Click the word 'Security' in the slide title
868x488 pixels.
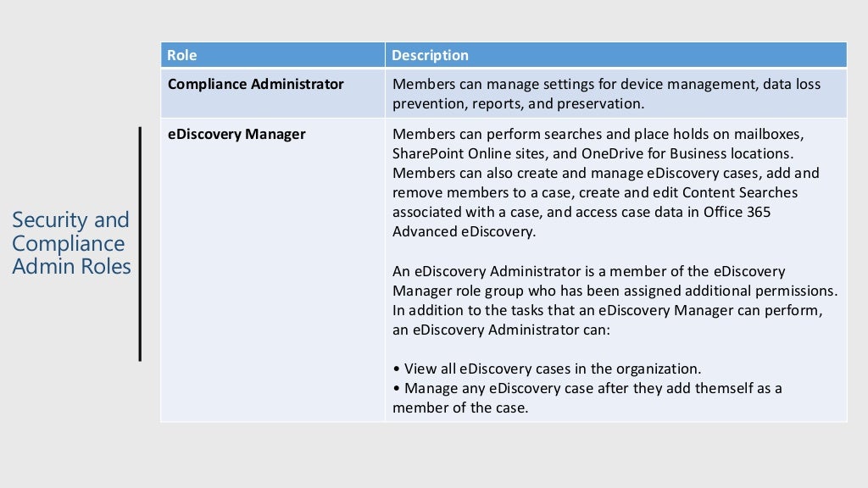[x=50, y=220]
